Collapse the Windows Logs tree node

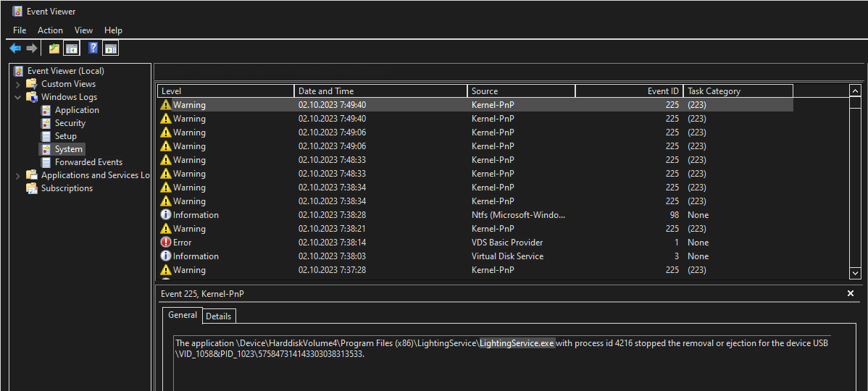18,97
